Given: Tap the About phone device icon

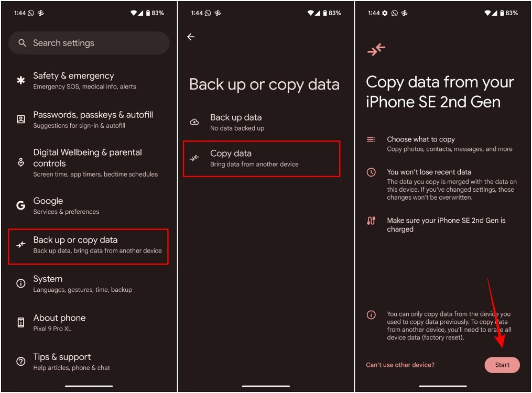Looking at the screenshot, I should pos(20,322).
